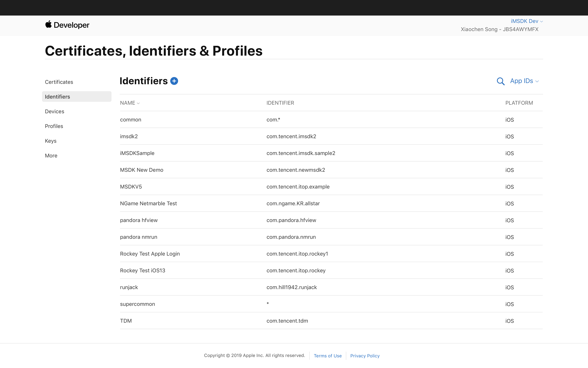Click the com.pandora.hfview bundle ID

click(x=291, y=220)
